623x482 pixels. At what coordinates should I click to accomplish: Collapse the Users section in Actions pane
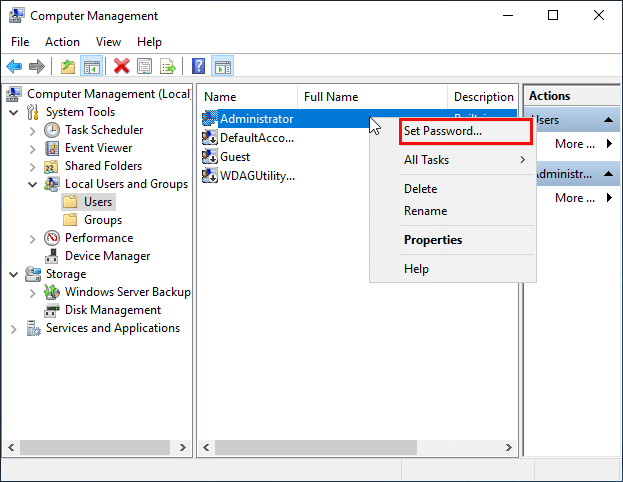coord(609,120)
